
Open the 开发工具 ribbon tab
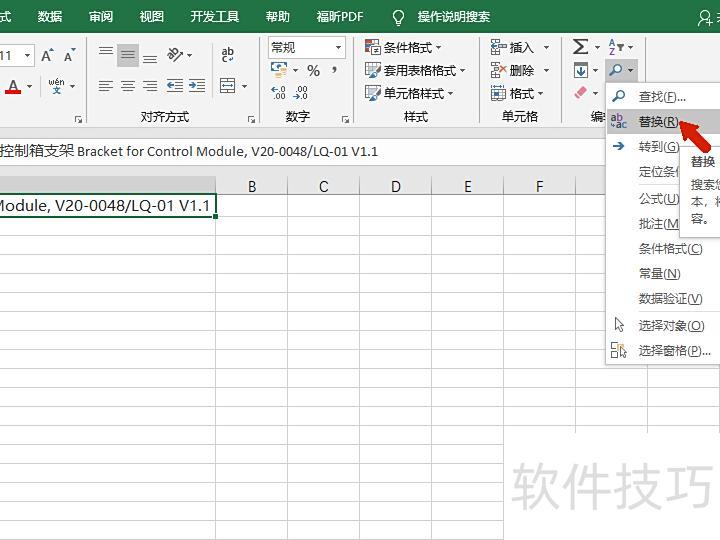pos(214,17)
